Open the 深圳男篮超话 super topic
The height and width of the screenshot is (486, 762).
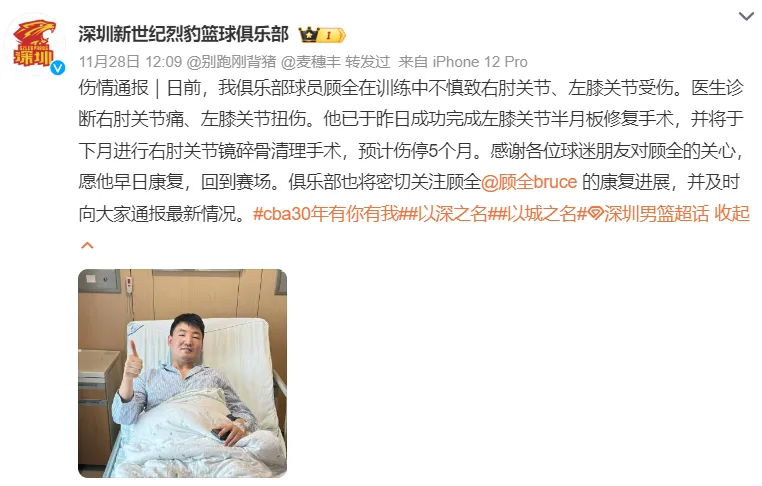coord(656,213)
